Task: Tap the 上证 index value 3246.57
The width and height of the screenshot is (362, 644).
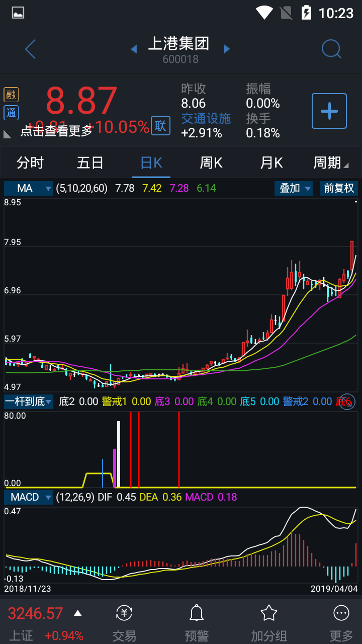Action: 35,613
